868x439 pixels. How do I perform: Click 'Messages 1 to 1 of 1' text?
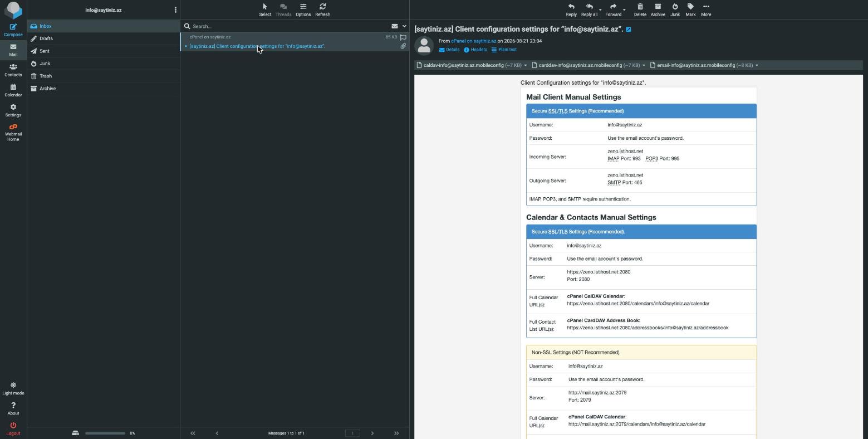click(286, 433)
